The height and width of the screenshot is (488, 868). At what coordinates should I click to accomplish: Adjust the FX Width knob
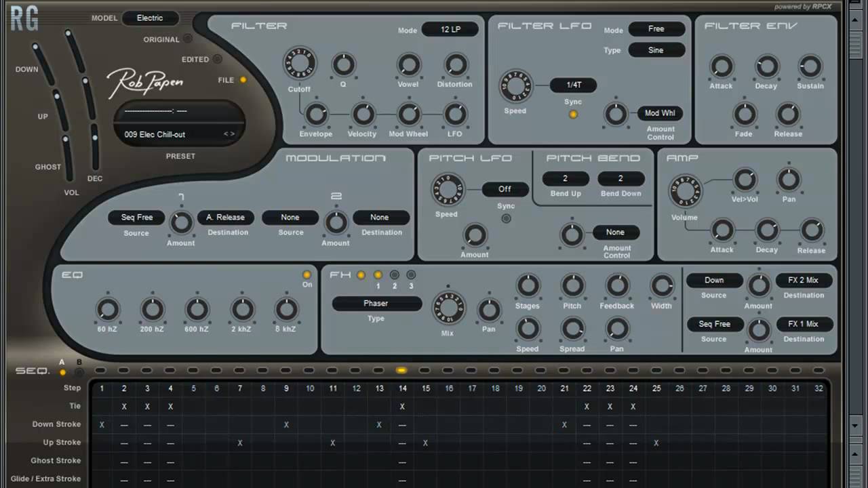click(661, 286)
